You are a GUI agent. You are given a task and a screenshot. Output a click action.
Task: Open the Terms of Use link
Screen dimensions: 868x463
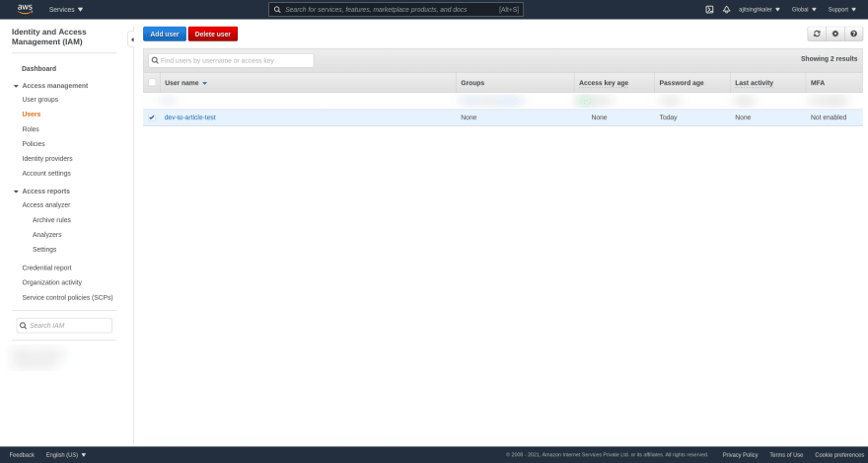click(786, 455)
